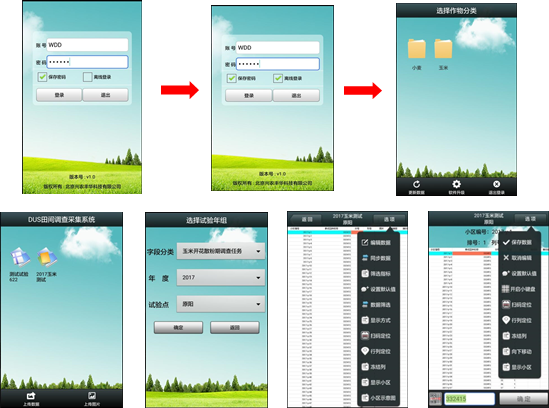Select 开启小键盘 in the options menu
The image size is (549, 408).
(x=518, y=289)
